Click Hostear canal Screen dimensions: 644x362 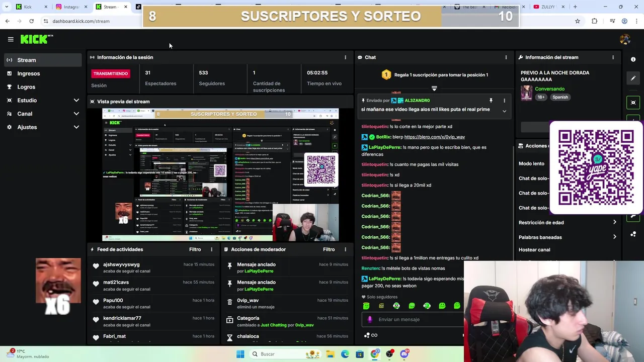(x=534, y=250)
